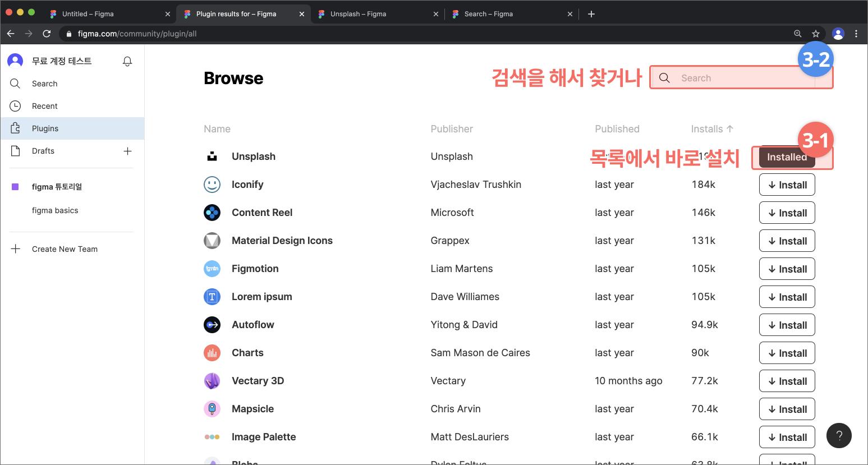The image size is (868, 465).
Task: Click the Content Reel plugin icon
Action: [x=212, y=213]
